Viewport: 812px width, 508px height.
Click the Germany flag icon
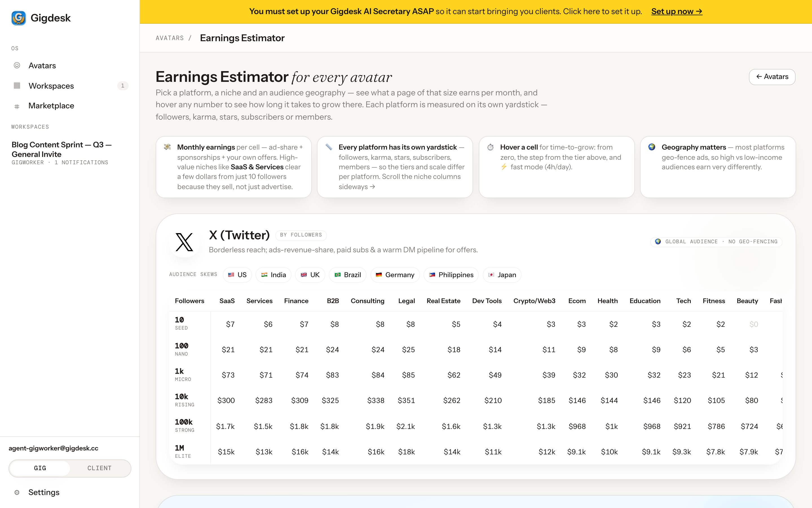point(379,275)
